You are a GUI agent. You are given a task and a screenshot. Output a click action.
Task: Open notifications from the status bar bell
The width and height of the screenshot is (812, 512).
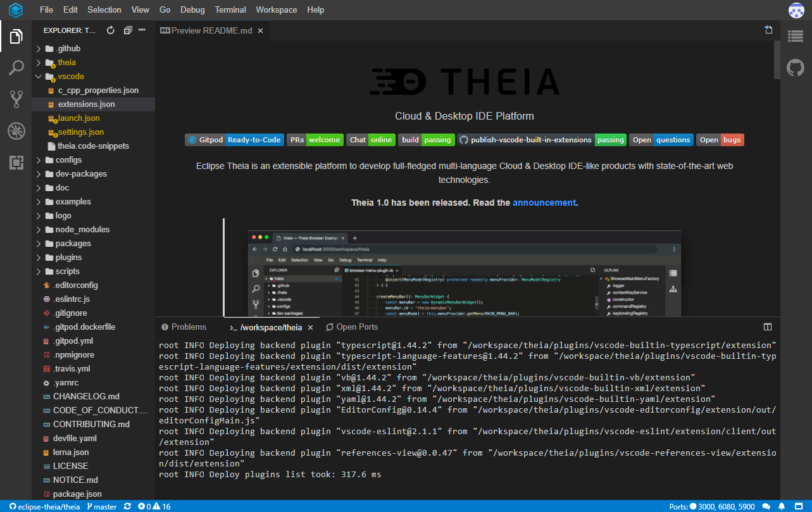click(783, 506)
